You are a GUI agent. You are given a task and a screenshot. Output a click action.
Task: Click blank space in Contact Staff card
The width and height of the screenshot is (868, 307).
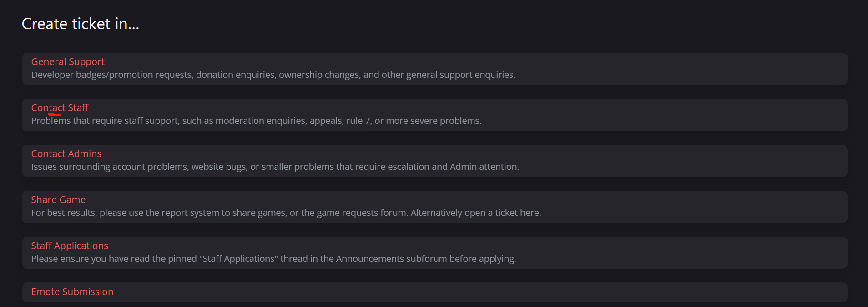click(682, 114)
